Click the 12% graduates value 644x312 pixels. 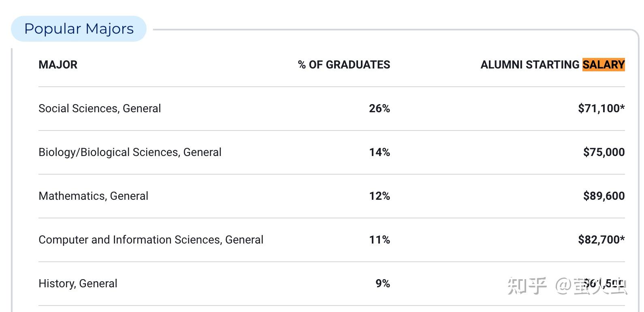click(379, 196)
